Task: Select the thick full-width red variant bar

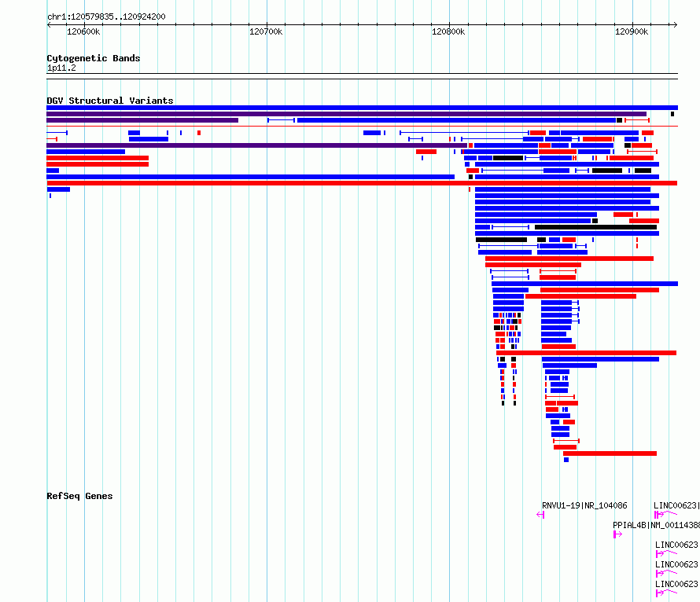Action: click(x=362, y=183)
